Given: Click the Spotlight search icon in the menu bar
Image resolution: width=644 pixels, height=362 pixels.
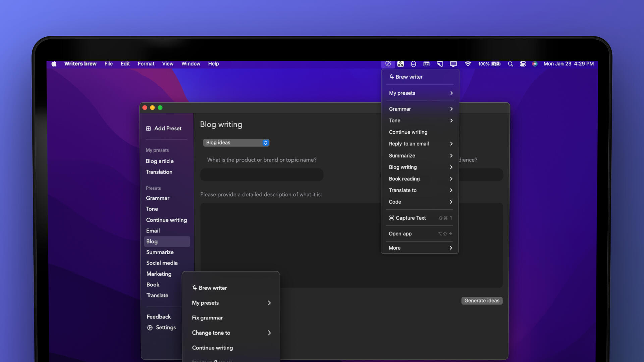Looking at the screenshot, I should tap(510, 64).
